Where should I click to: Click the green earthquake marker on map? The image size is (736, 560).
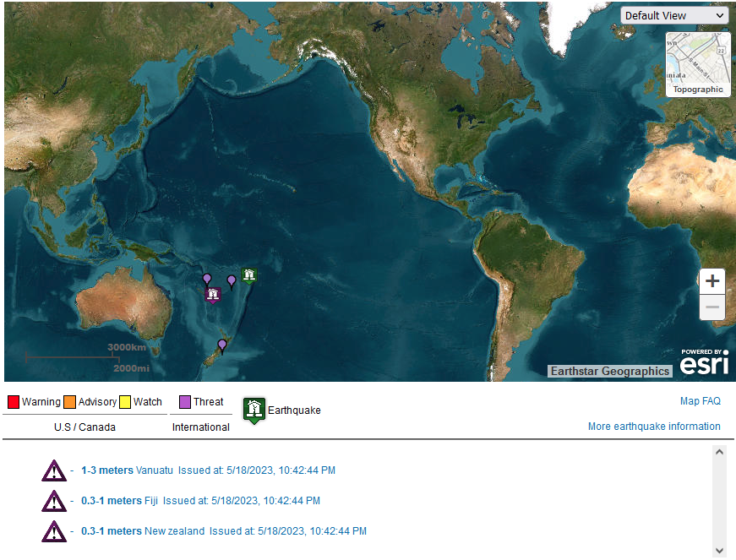click(x=248, y=275)
